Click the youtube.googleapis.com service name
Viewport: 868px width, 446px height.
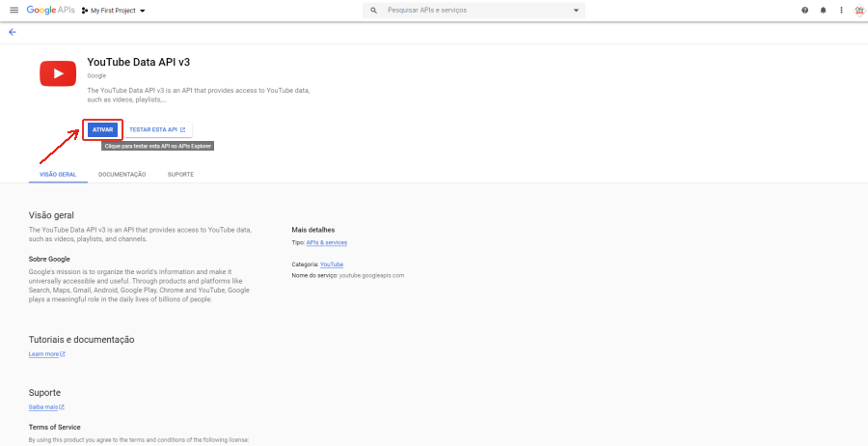tap(371, 275)
